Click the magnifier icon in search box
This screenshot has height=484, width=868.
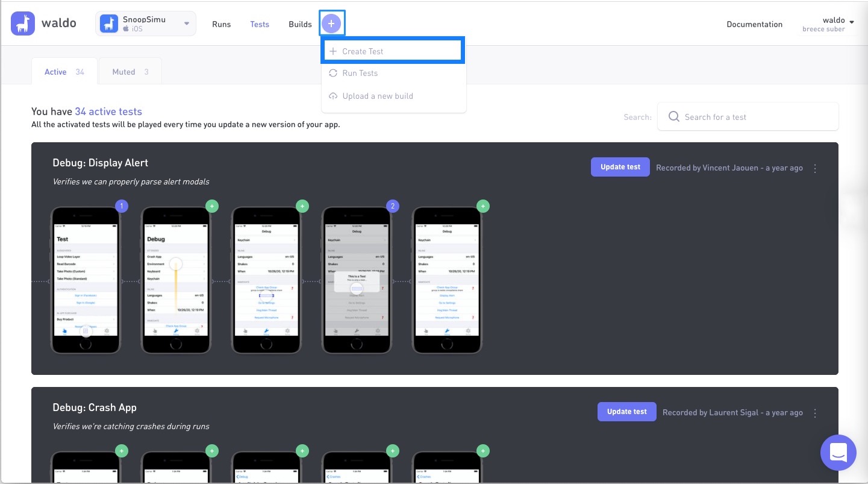(x=674, y=116)
